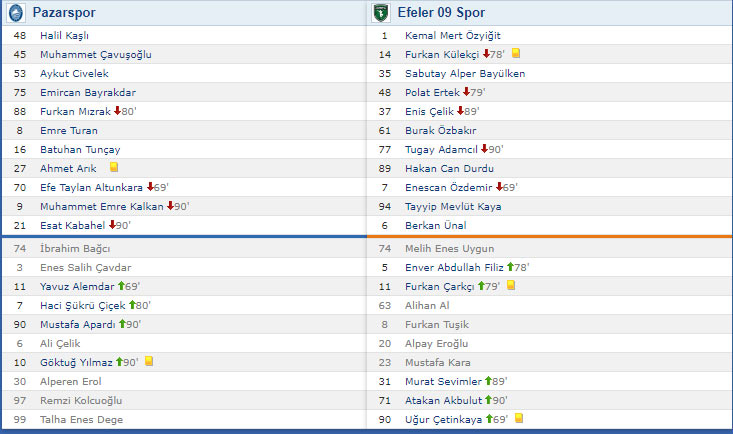Image resolution: width=733 pixels, height=434 pixels.
Task: Click the Pazarspor club crest icon
Action: click(15, 13)
